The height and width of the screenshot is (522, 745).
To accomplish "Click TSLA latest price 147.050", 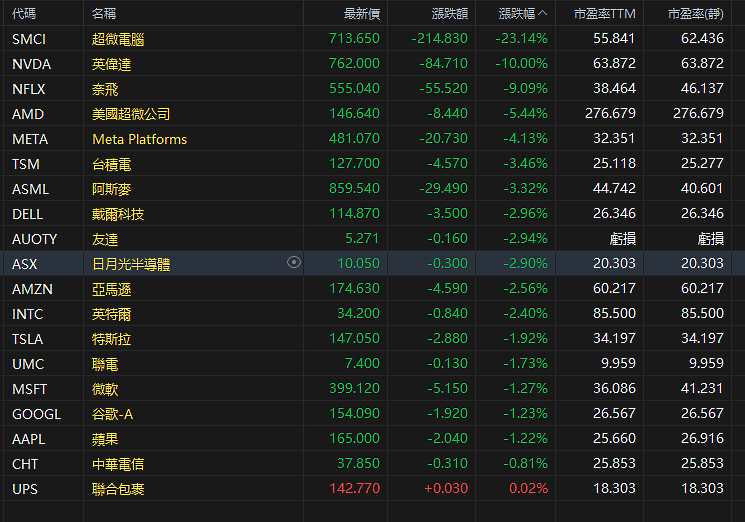I will [x=354, y=338].
